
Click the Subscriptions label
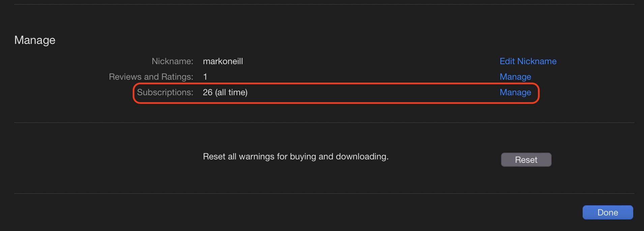pos(165,92)
